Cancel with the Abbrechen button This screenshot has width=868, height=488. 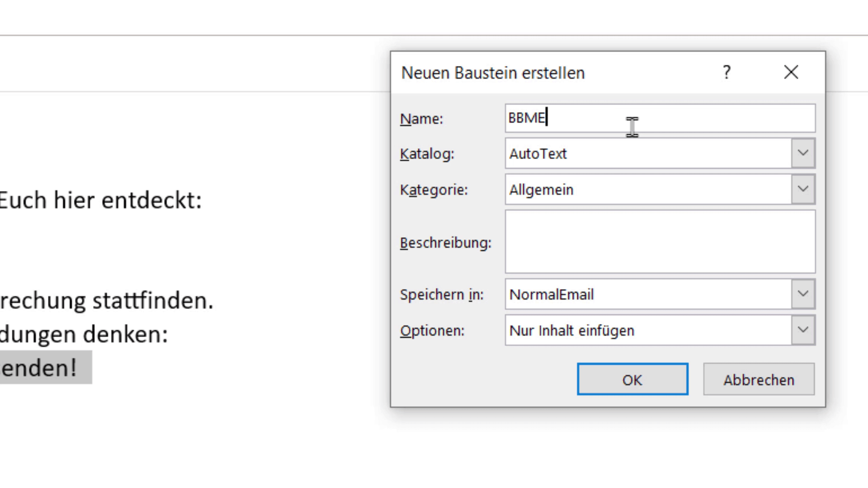tap(759, 379)
